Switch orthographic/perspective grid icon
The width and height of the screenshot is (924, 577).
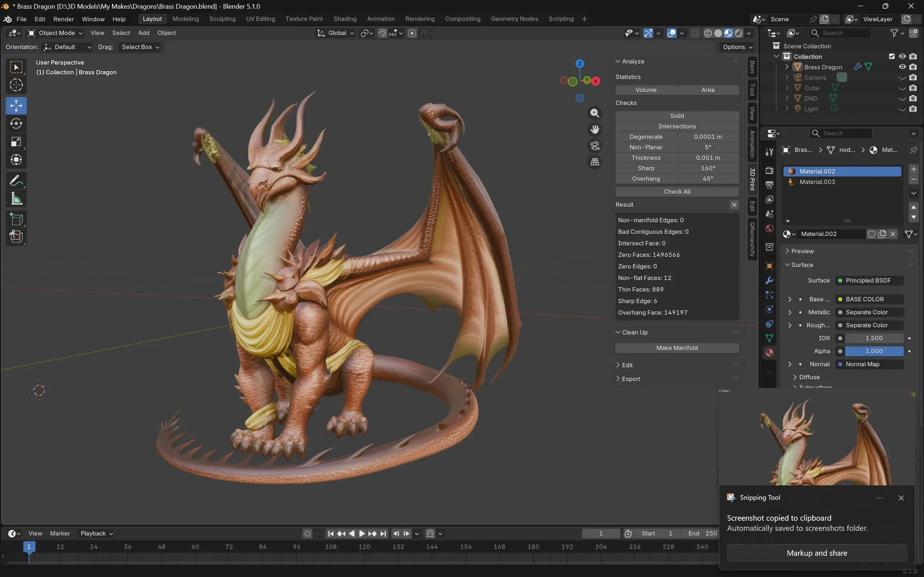594,162
